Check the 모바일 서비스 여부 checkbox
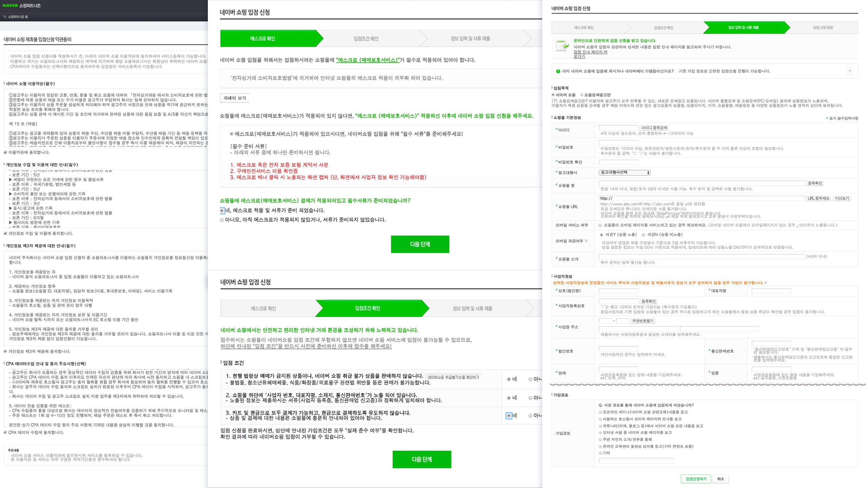Screen dimensions: 868x488 pyautogui.click(x=600, y=225)
